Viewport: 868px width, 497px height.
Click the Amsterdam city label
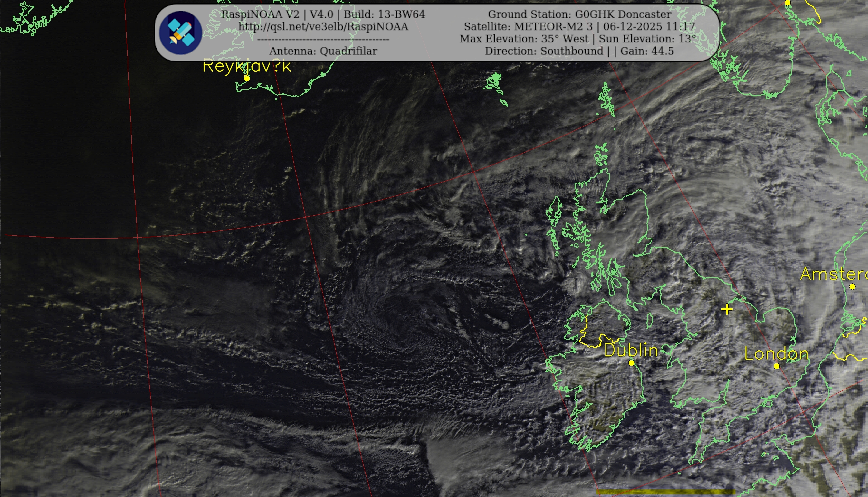point(833,274)
